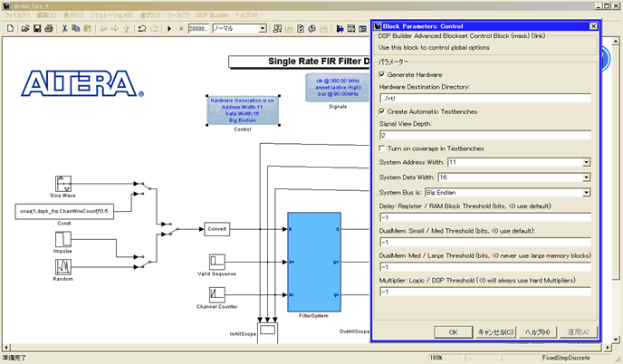Expand the System Data Width dropdown
623x364 pixels.
(587, 177)
